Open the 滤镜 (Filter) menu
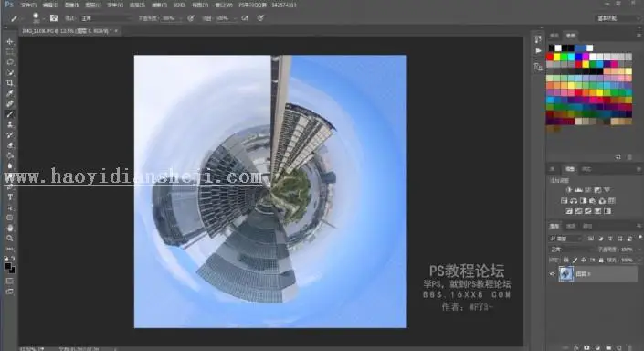Image resolution: width=644 pixels, height=351 pixels. (x=159, y=5)
